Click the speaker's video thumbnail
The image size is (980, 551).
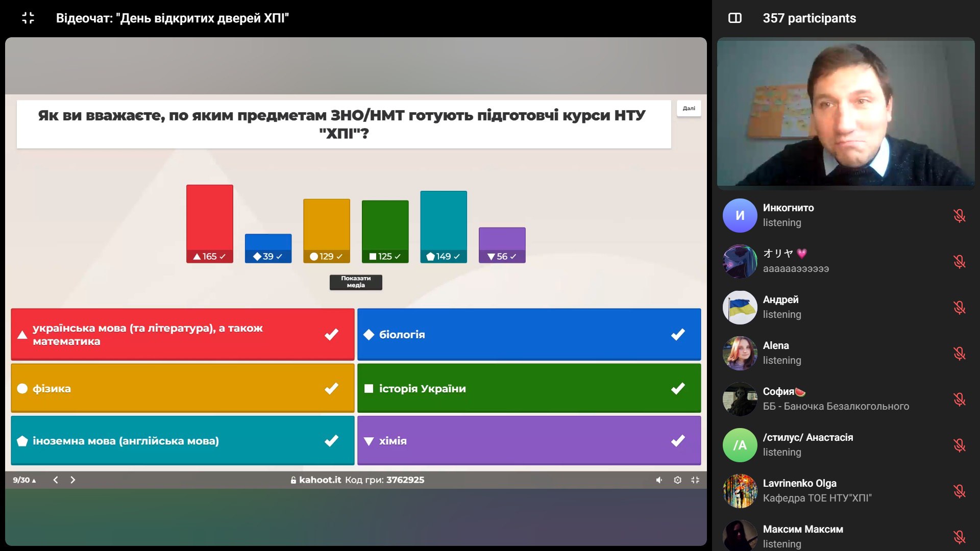tap(846, 113)
